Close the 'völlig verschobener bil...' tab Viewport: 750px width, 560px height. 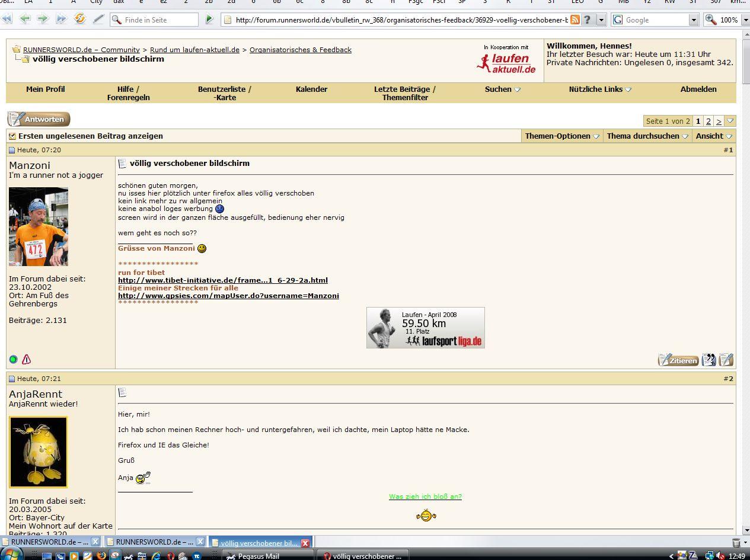(x=305, y=543)
